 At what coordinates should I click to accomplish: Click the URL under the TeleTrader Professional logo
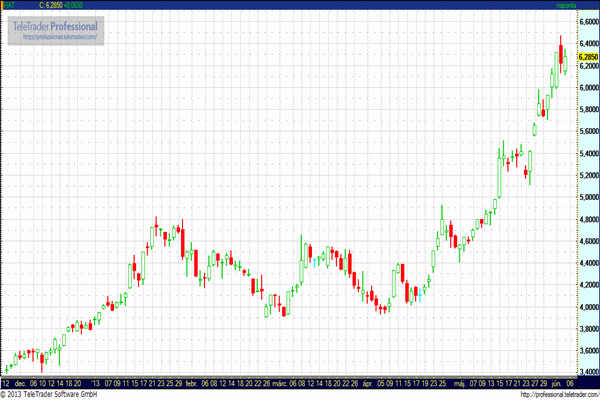55,38
